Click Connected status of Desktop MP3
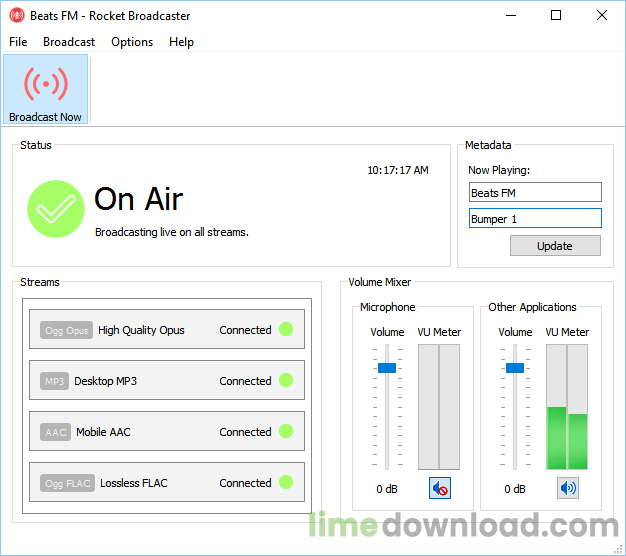 point(246,381)
